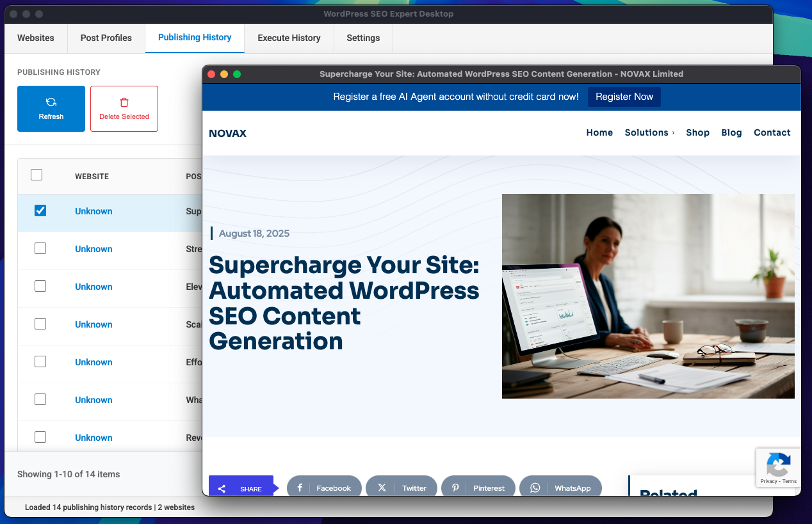The width and height of the screenshot is (812, 524).
Task: Go to the Execute History tab
Action: coord(289,38)
